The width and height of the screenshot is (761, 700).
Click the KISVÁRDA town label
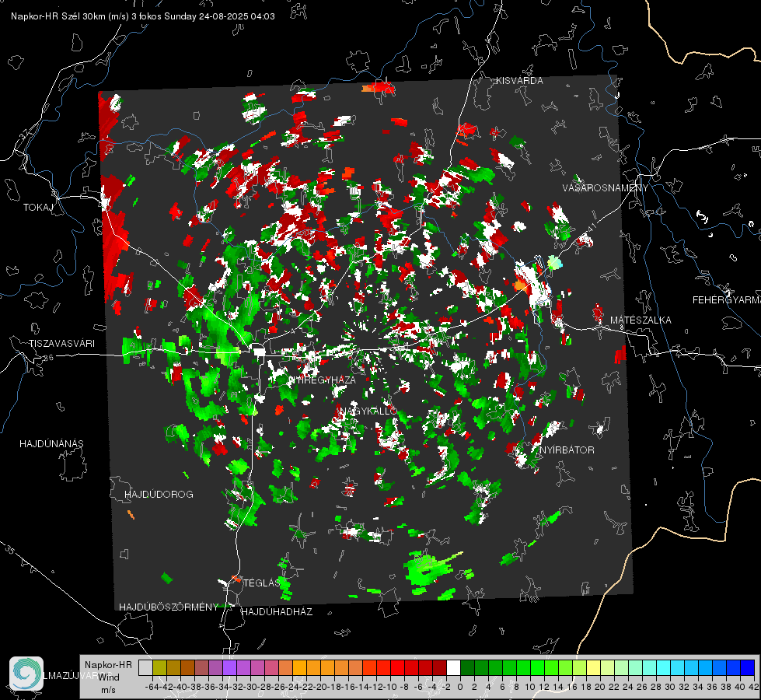coord(519,81)
